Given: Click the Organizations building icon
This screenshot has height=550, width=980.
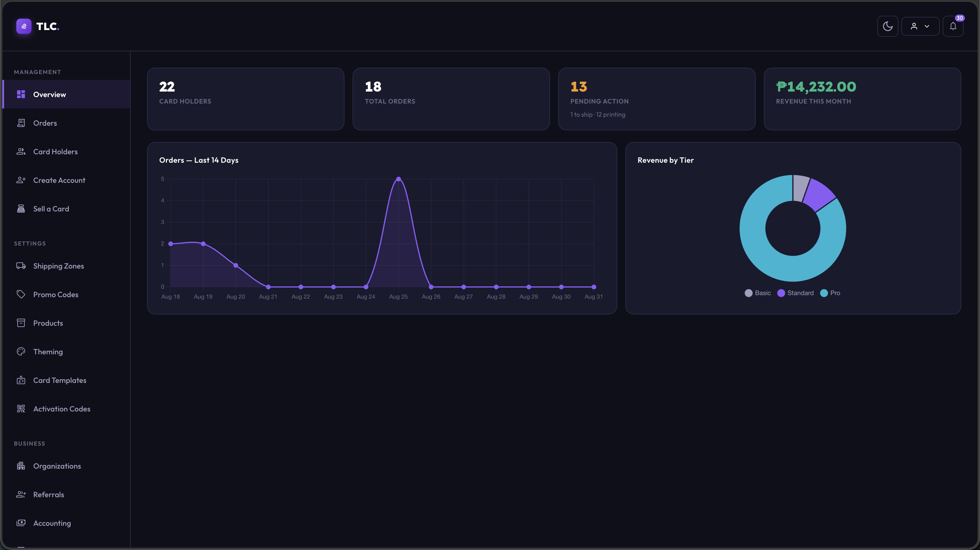Looking at the screenshot, I should coord(21,466).
